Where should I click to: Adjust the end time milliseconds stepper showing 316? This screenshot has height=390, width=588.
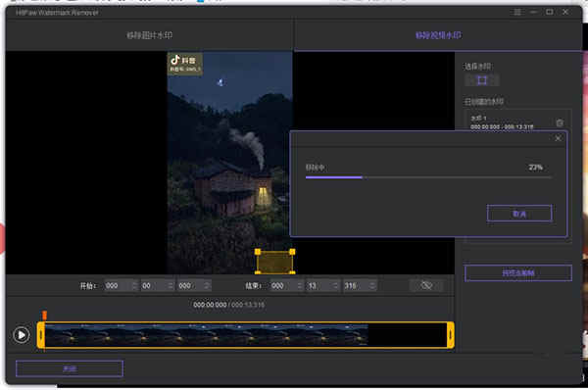coord(372,286)
